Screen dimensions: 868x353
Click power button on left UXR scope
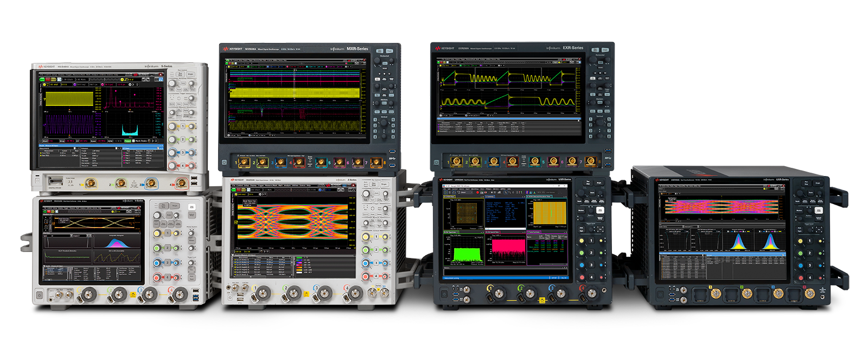click(x=444, y=294)
